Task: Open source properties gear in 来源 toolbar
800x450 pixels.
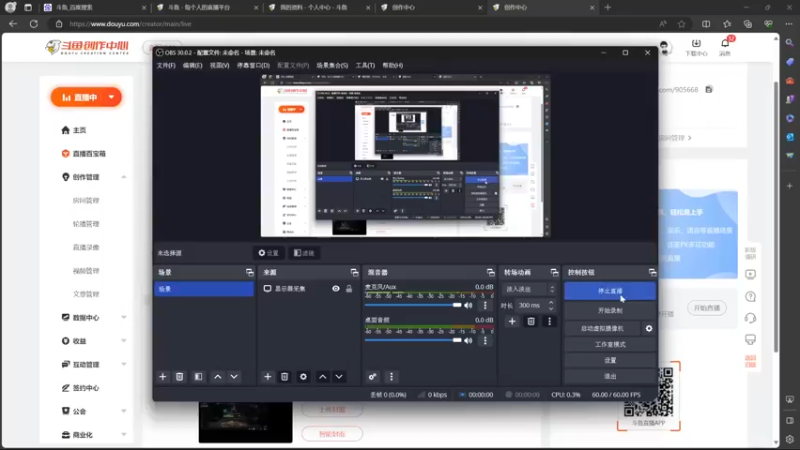Action: point(303,377)
